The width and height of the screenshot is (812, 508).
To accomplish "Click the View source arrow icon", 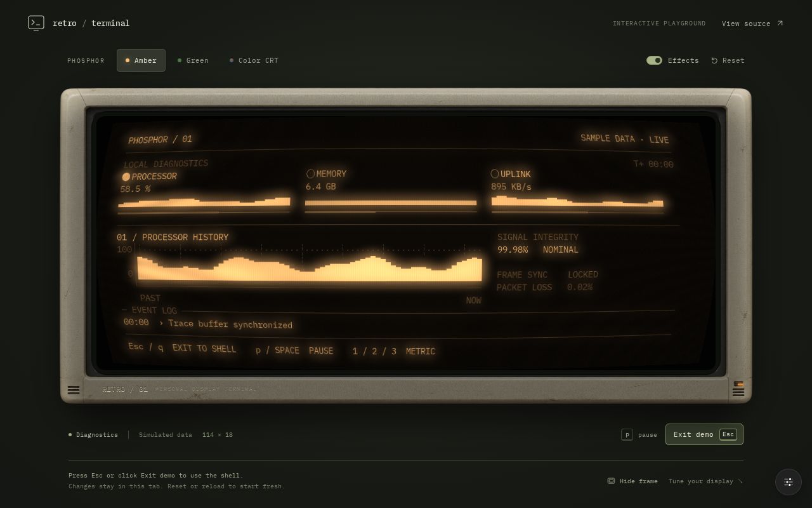I will [780, 23].
